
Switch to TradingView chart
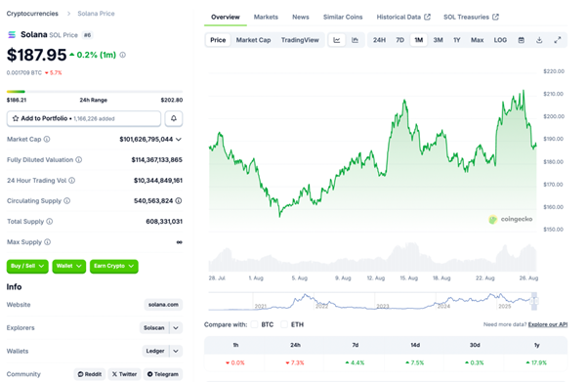tap(300, 40)
